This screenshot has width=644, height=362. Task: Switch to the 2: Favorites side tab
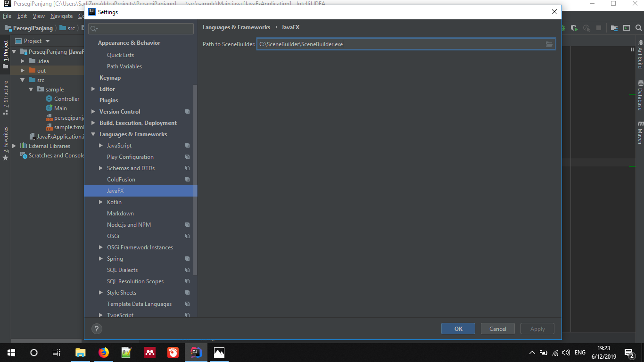(x=6, y=143)
